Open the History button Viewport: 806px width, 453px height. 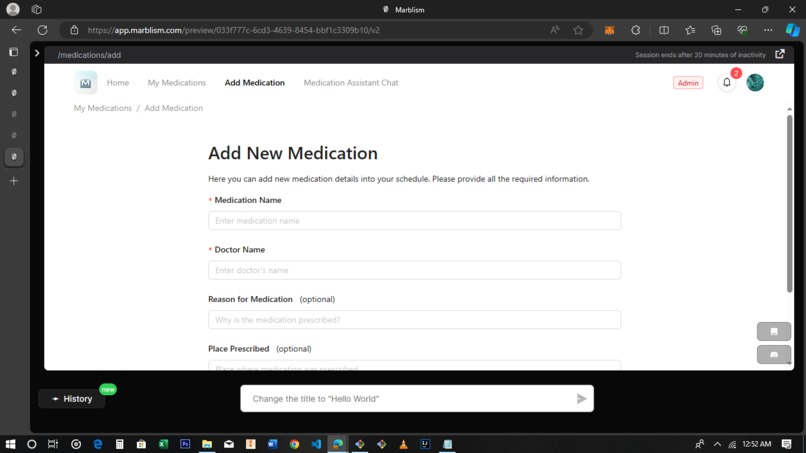[72, 398]
